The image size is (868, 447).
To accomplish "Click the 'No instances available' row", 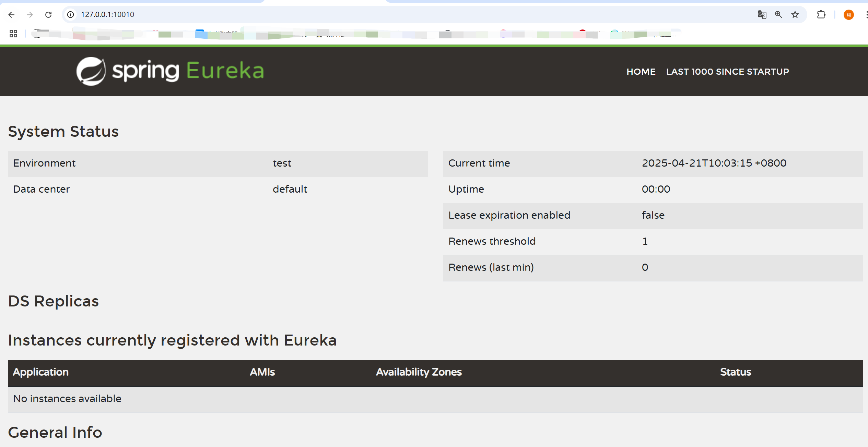I will pyautogui.click(x=67, y=399).
